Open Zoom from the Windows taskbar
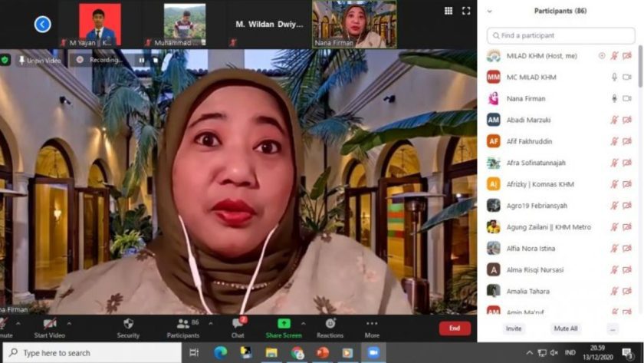This screenshot has width=644, height=363. pos(373,353)
